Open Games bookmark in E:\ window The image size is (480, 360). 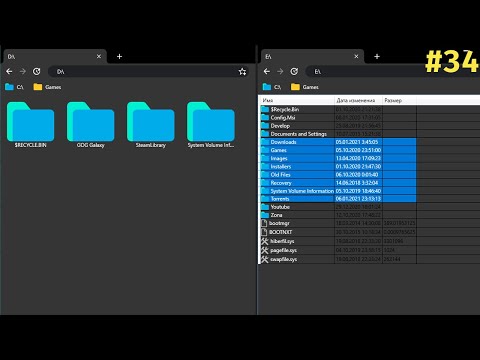(x=305, y=87)
